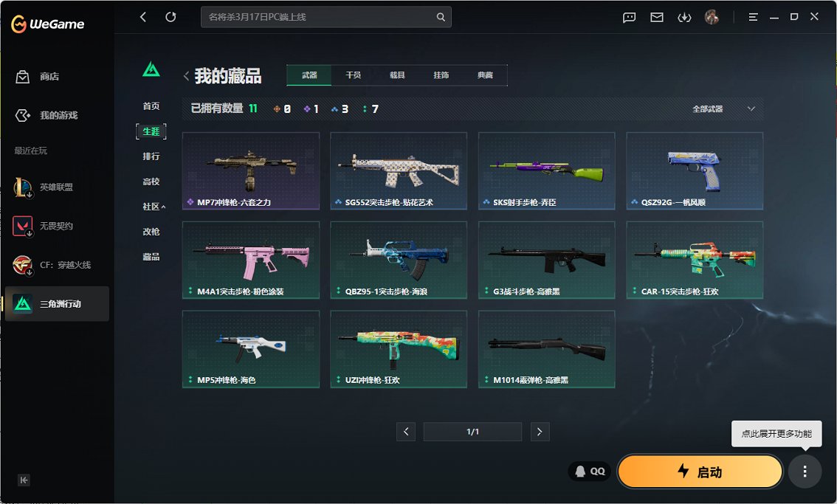Go to next page arrow
This screenshot has height=504, width=837.
click(540, 432)
